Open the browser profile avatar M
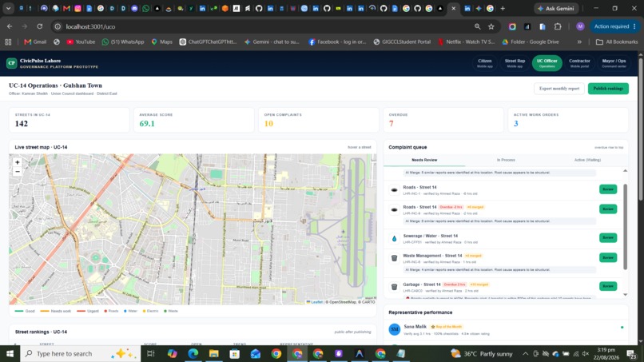The width and height of the screenshot is (644, 362). click(x=580, y=26)
